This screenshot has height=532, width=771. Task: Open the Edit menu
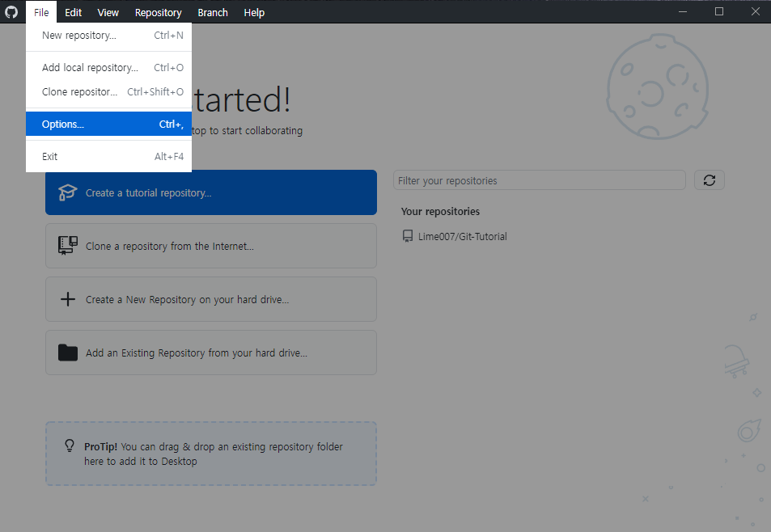(x=74, y=12)
